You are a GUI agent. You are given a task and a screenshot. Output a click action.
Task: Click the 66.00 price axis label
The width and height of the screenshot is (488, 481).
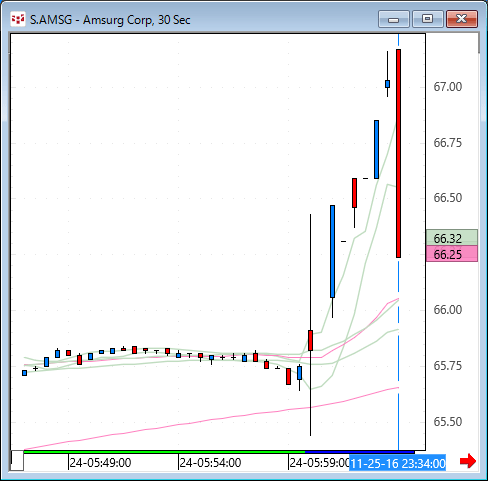pos(448,310)
